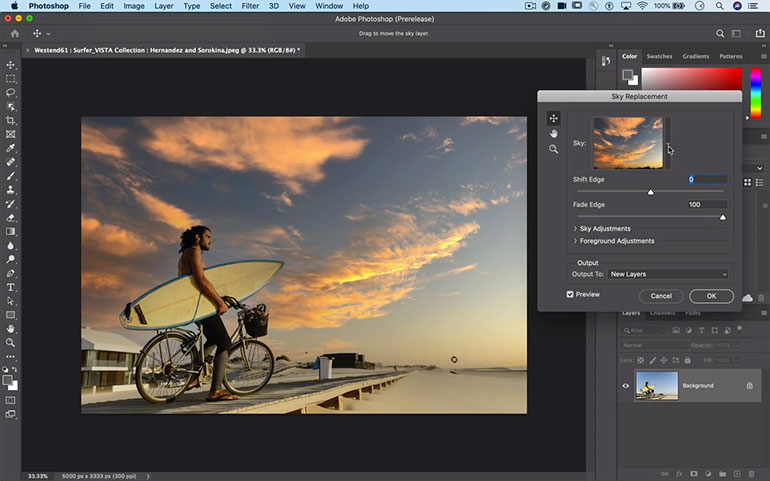Viewport: 770px width, 481px height.
Task: Select the Zoom tool in Sky Replacement
Action: [553, 149]
